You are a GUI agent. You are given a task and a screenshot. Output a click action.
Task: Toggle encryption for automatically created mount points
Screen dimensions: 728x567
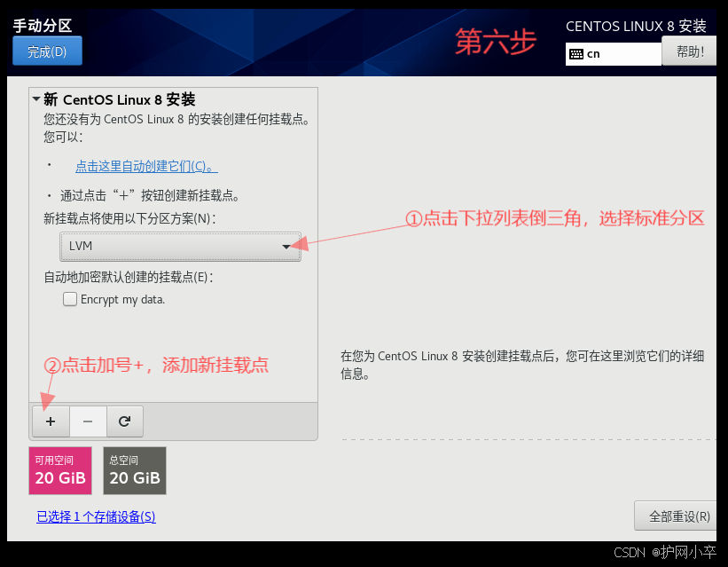(69, 299)
